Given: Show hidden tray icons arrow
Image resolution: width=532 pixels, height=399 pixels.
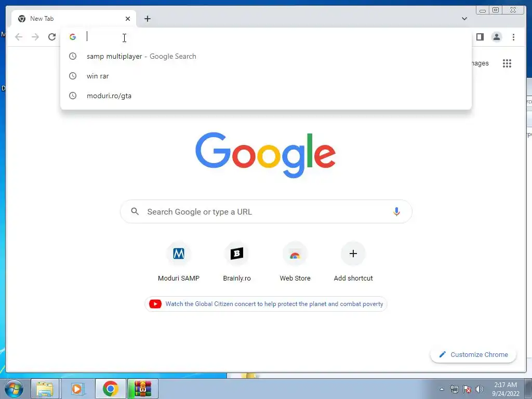Looking at the screenshot, I should tap(442, 389).
